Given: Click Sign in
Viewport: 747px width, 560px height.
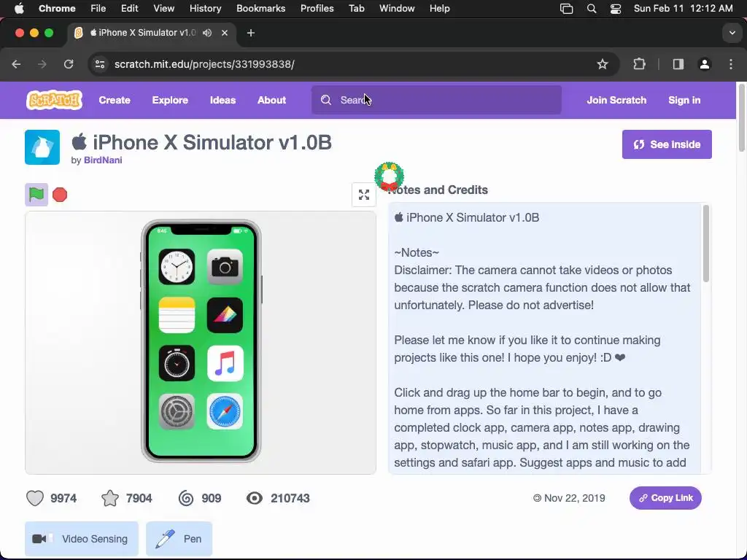Looking at the screenshot, I should click(x=684, y=100).
